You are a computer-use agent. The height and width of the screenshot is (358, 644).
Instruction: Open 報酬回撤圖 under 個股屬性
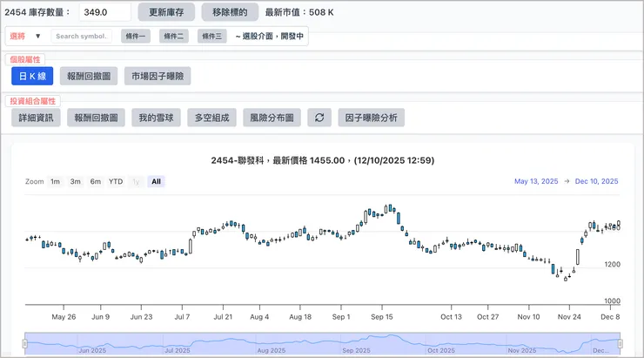coord(89,76)
